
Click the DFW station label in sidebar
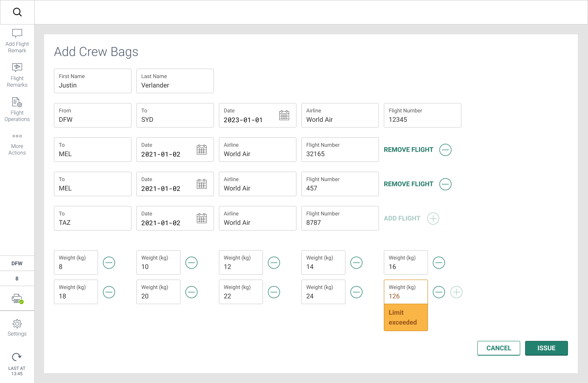coord(17,263)
